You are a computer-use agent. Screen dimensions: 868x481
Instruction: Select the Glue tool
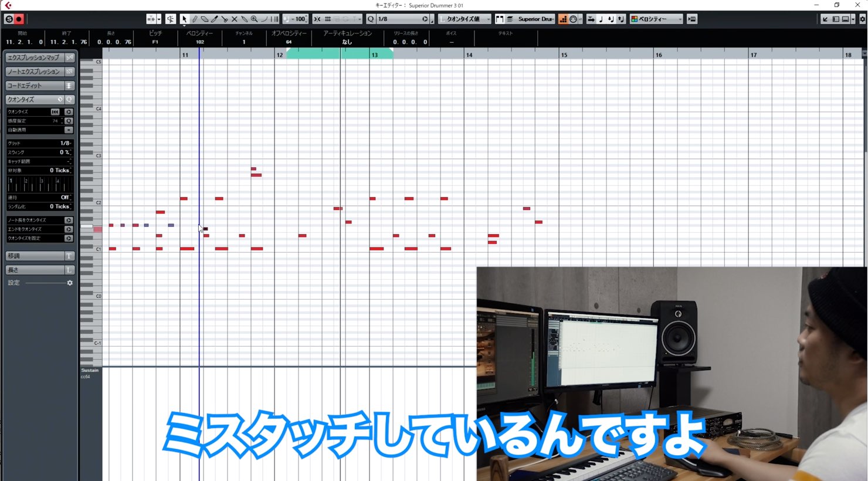[x=245, y=19]
